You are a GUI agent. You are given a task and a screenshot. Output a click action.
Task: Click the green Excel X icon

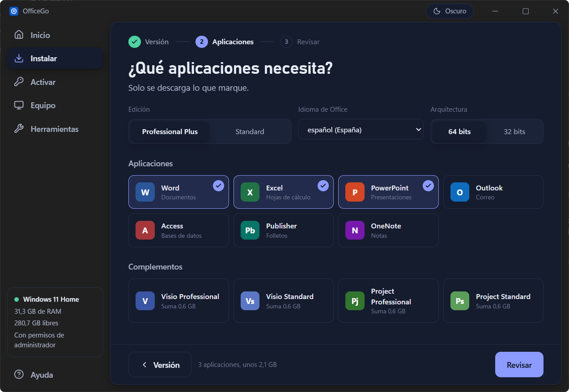250,192
